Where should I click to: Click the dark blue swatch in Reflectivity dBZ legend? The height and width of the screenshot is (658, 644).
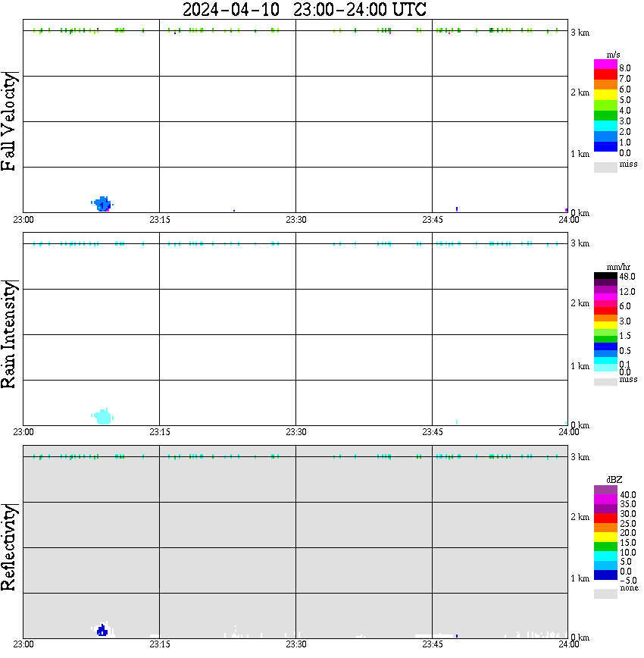[x=605, y=575]
